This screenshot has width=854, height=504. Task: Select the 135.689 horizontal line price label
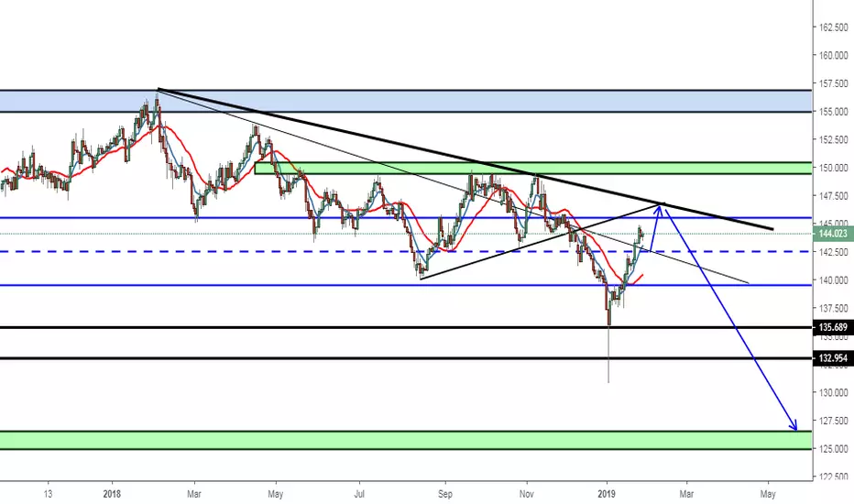(833, 327)
